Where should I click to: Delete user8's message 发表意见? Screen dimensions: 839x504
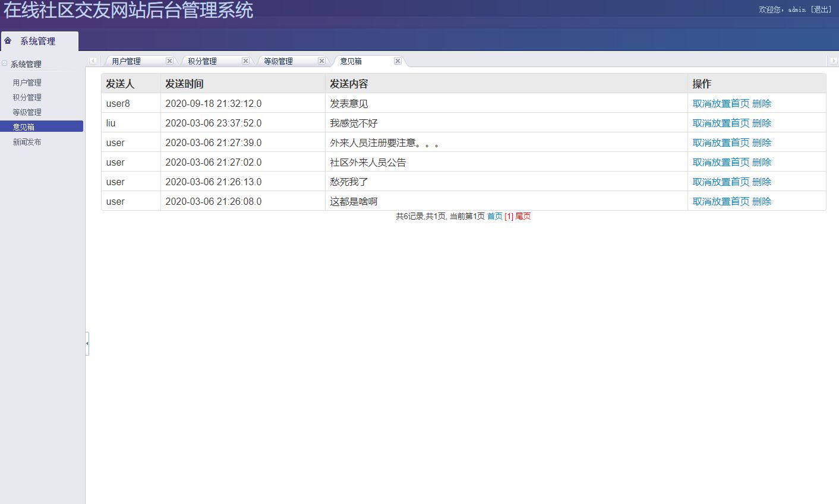[x=762, y=103]
